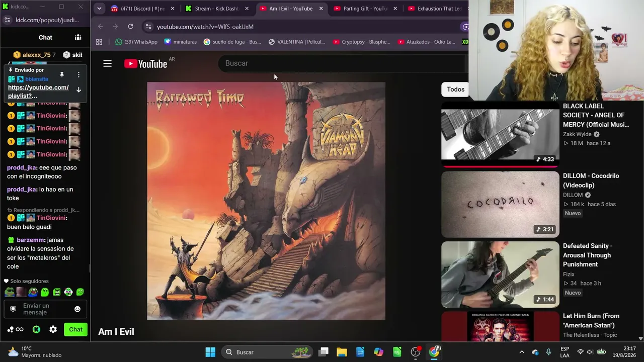The height and width of the screenshot is (362, 644).
Task: Select the Am I Evil - YouTube tab
Action: [291, 9]
